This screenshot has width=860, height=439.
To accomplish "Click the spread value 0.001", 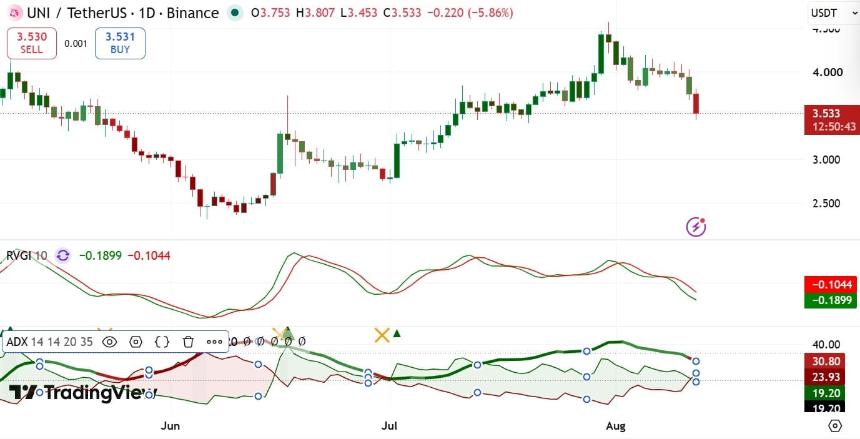I will coord(76,44).
